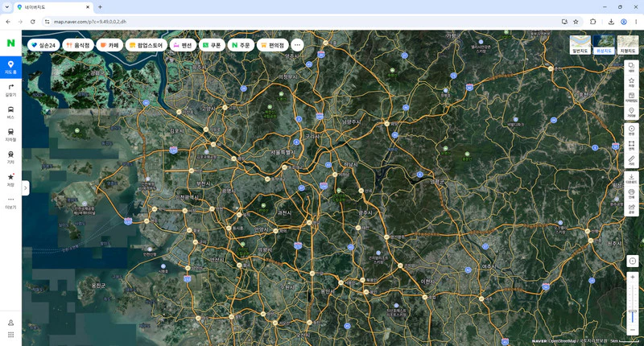Open 버스 bus panel in sidebar

click(x=10, y=113)
